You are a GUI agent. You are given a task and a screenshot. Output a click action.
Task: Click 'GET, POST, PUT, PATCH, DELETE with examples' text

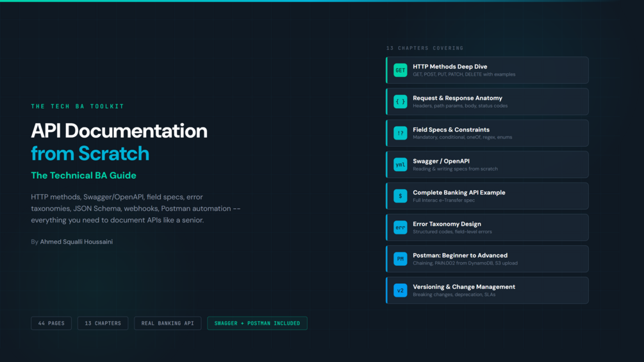coord(464,75)
